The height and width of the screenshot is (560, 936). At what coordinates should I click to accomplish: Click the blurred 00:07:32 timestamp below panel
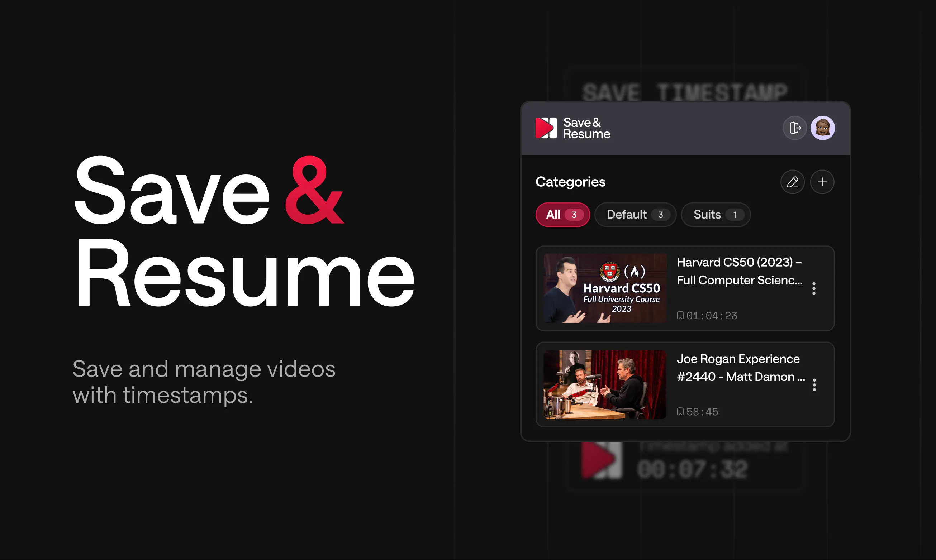692,469
